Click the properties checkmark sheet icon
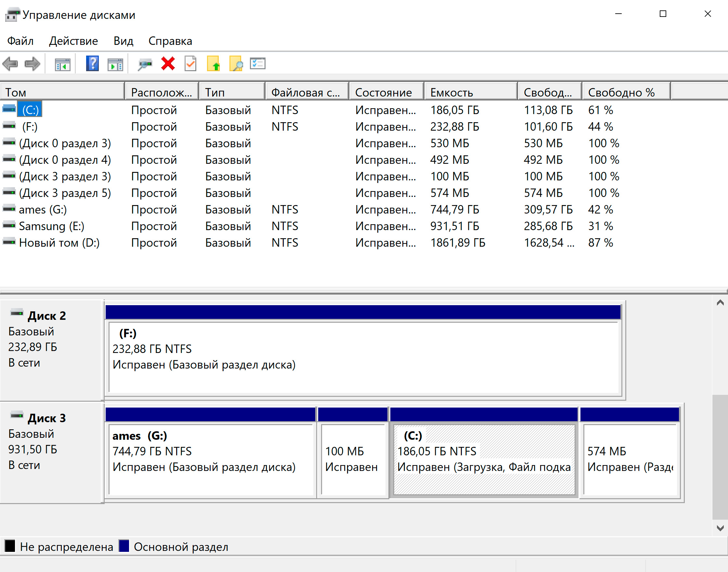The height and width of the screenshot is (572, 728). pyautogui.click(x=190, y=63)
